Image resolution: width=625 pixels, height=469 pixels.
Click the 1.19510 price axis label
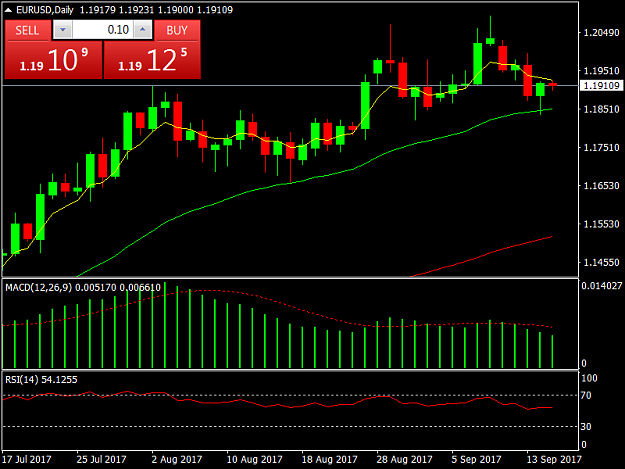[x=601, y=71]
